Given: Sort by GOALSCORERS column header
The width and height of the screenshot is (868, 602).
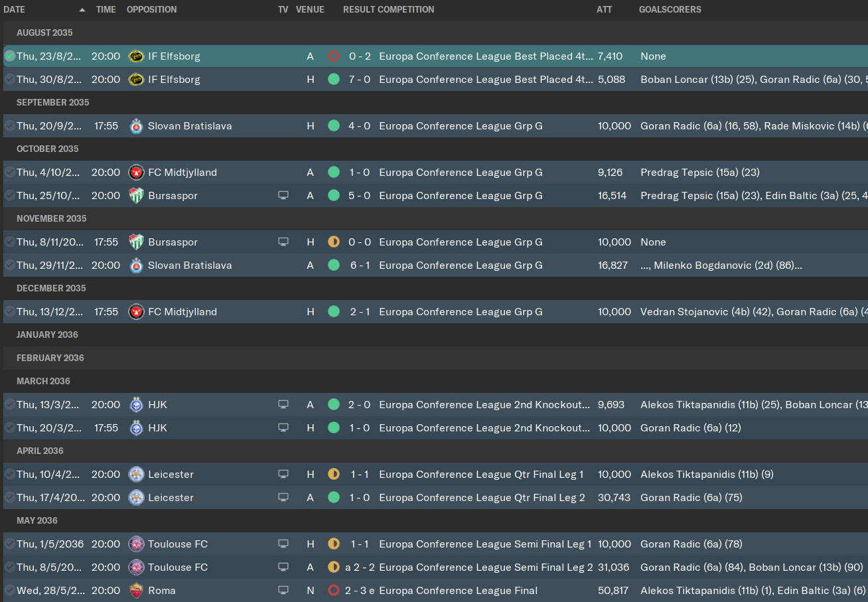Looking at the screenshot, I should click(670, 10).
